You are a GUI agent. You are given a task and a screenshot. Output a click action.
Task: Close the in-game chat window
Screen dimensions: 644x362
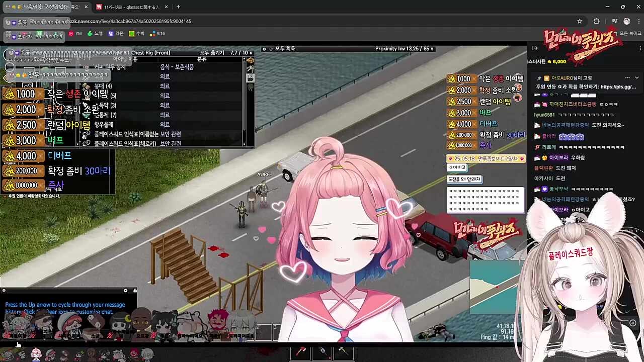tap(4, 291)
